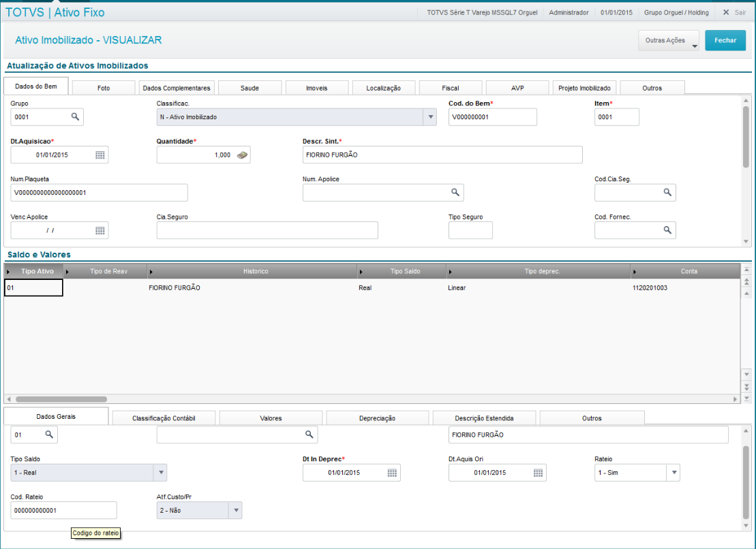This screenshot has height=549, width=756.
Task: Open the Projeto Imobilizado tab
Action: (584, 88)
